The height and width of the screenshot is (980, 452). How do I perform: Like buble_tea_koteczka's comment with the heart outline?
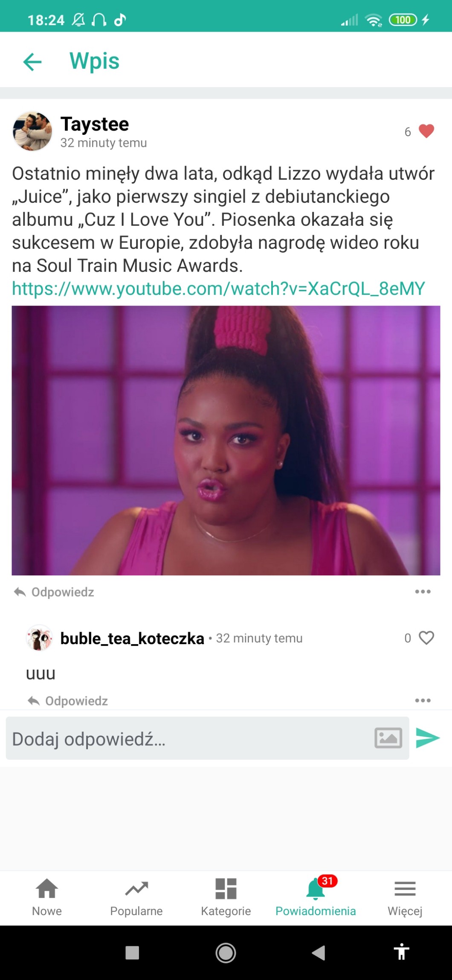[426, 638]
